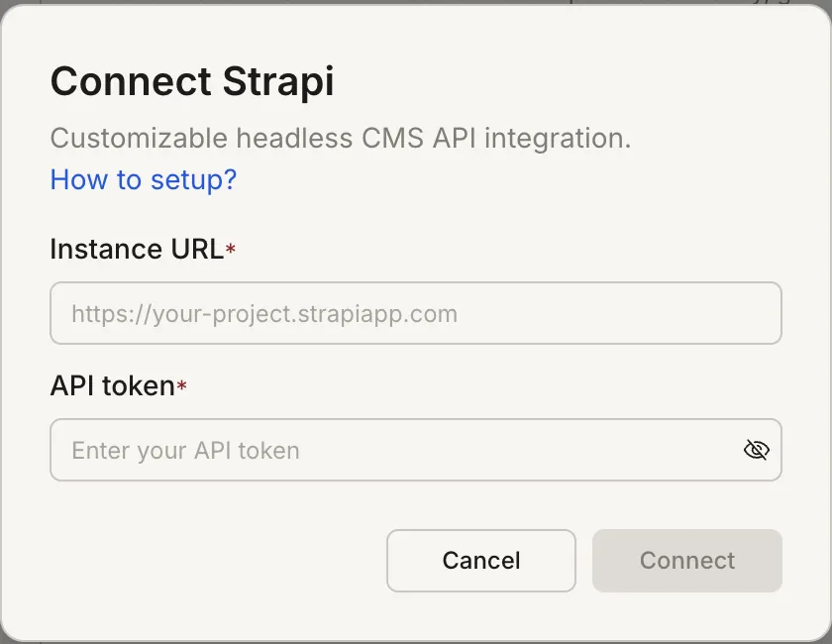832x644 pixels.
Task: Cancel the Strapi connection dialog
Action: (480, 561)
